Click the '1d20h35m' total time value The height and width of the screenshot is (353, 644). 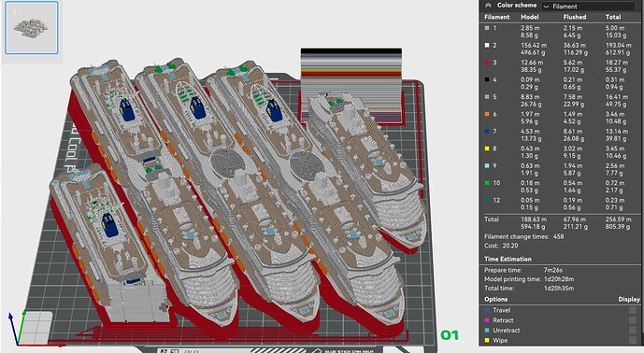pos(559,289)
